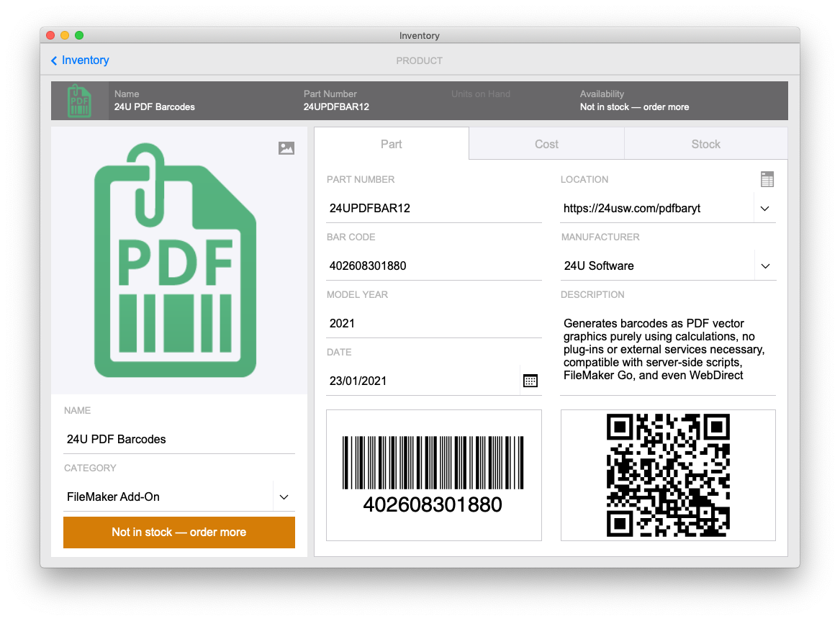Click header name 24U PDF Barcodes
This screenshot has width=840, height=621.
coord(154,107)
